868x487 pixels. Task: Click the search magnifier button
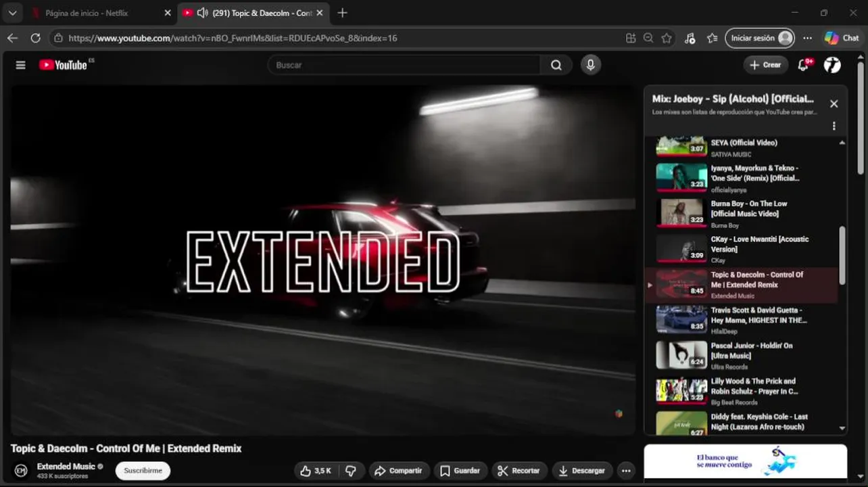click(x=556, y=65)
